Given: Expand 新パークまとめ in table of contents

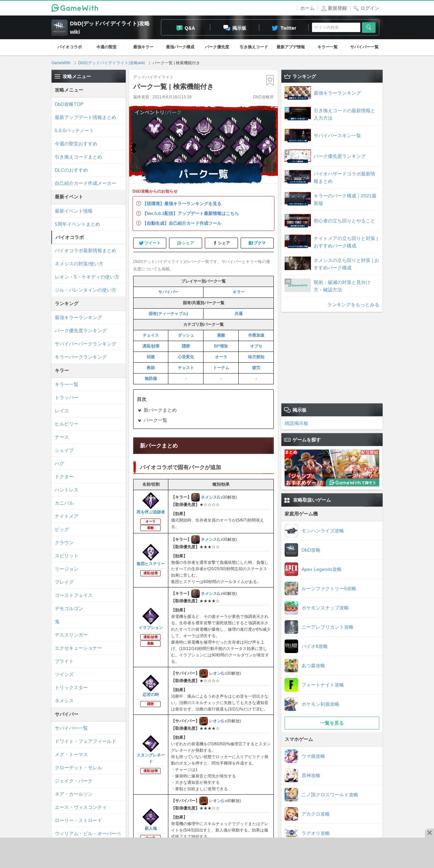Looking at the screenshot, I should coord(160,410).
